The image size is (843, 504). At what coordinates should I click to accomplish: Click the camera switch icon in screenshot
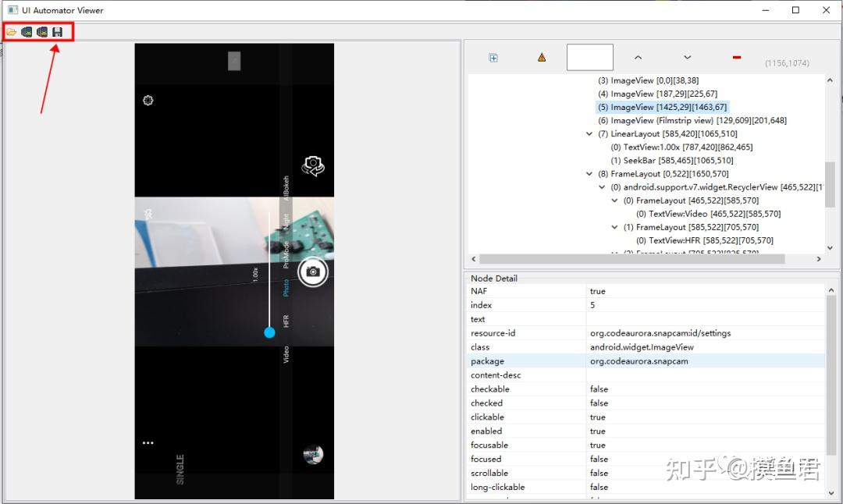[313, 166]
